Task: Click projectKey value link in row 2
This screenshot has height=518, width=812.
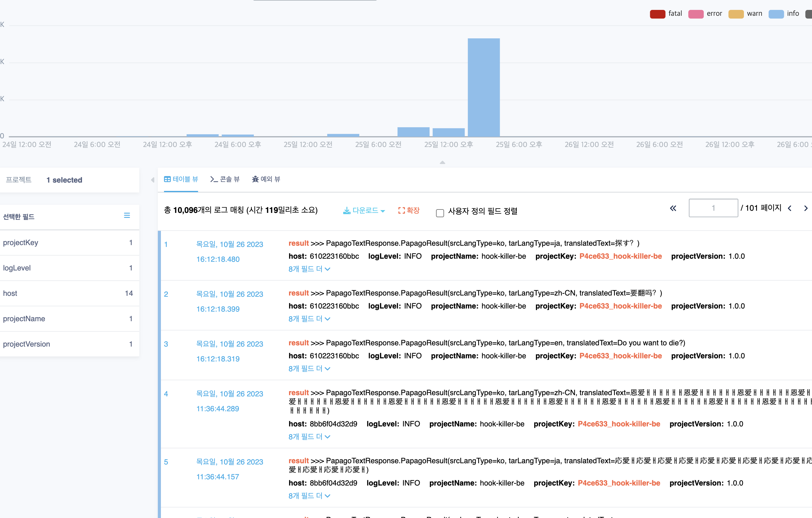Action: click(x=620, y=306)
